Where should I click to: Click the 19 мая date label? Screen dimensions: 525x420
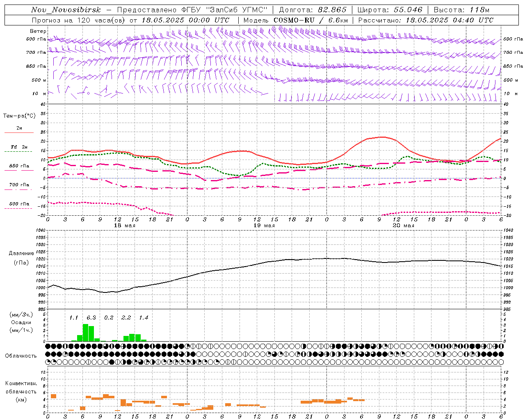[264, 226]
